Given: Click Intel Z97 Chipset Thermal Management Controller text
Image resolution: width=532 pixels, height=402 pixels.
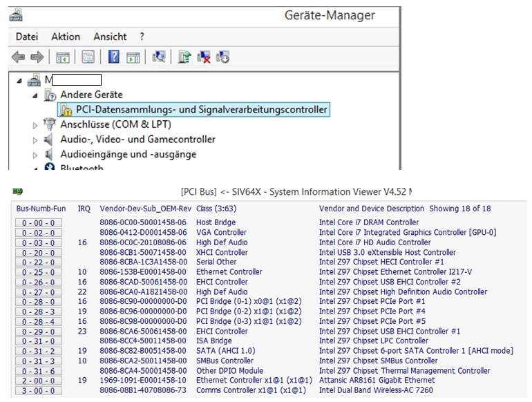Looking at the screenshot, I should tap(405, 371).
